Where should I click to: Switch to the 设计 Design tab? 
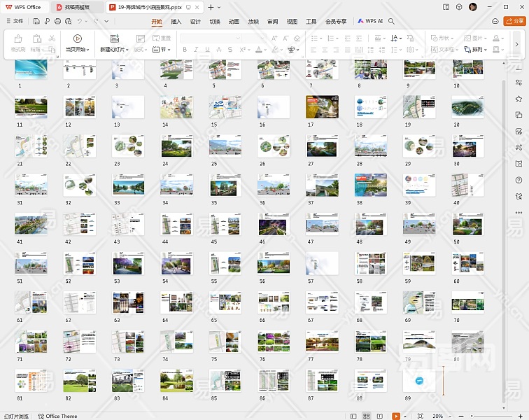195,22
